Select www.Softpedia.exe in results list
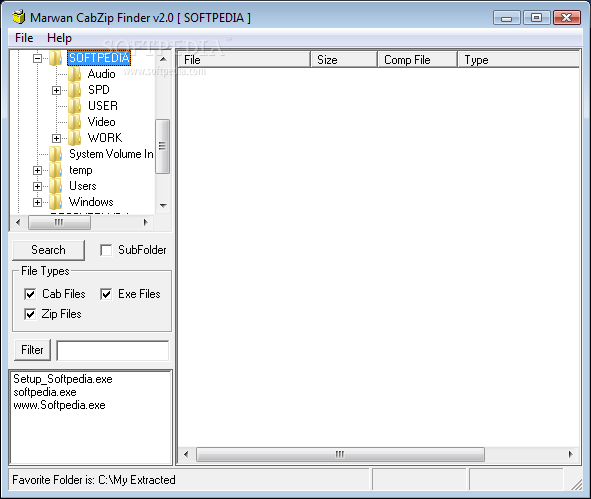 pyautogui.click(x=60, y=405)
